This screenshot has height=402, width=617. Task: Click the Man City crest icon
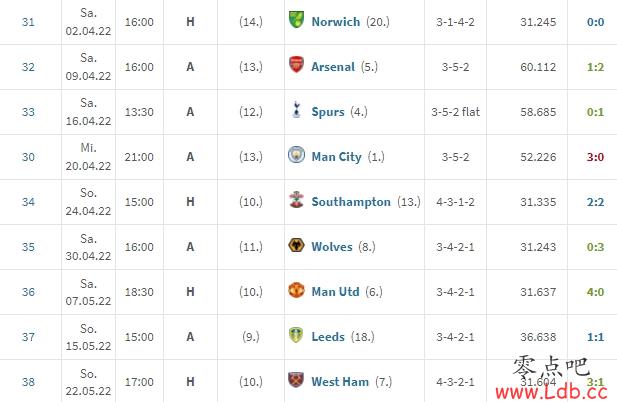tap(296, 155)
